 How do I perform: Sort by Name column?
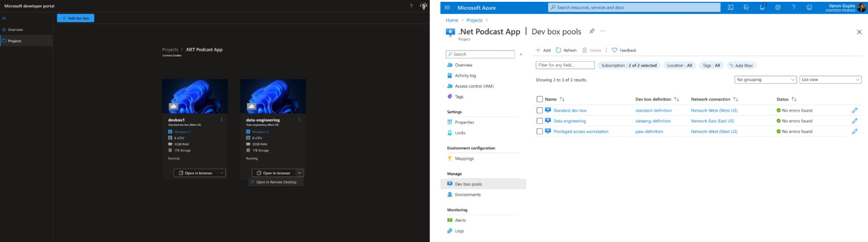pyautogui.click(x=555, y=99)
